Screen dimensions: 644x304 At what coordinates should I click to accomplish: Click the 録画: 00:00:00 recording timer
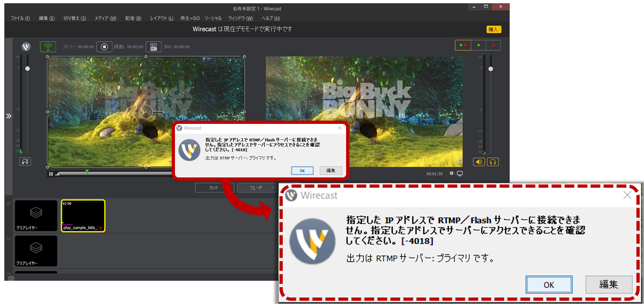129,47
